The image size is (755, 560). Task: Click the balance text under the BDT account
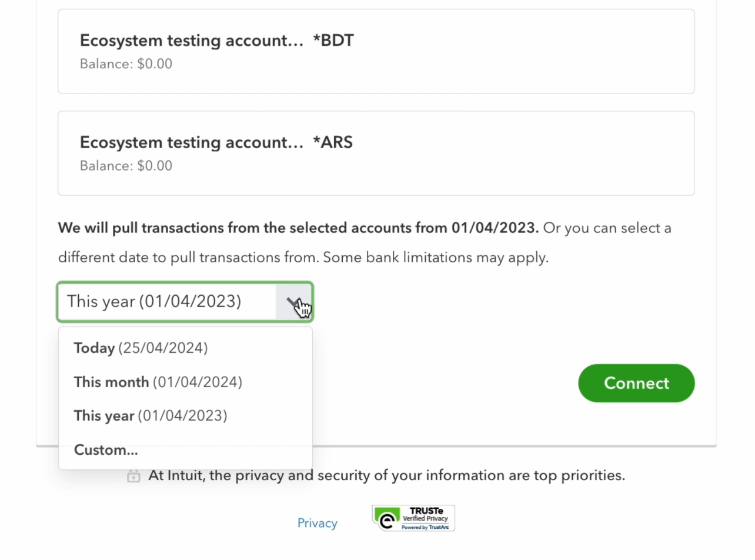(126, 64)
